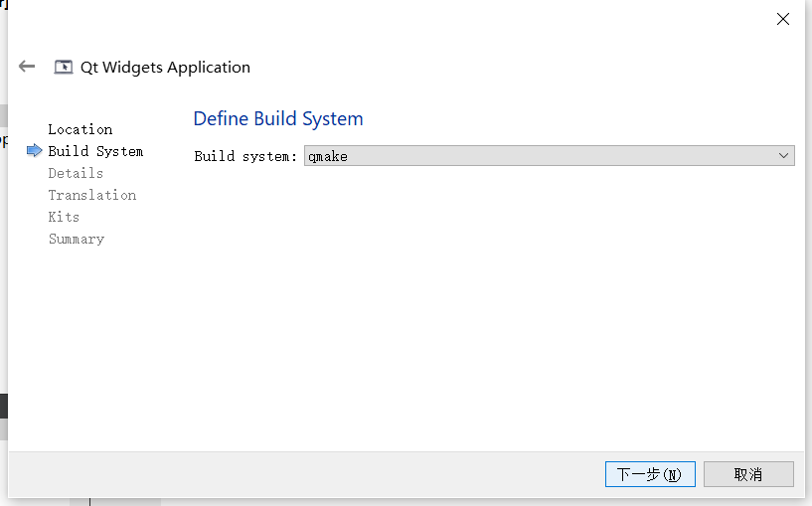Click the Define Build System heading
The width and height of the screenshot is (812, 506).
click(x=278, y=118)
